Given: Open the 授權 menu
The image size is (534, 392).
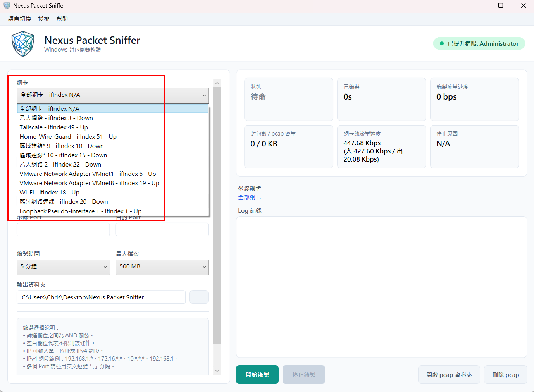Looking at the screenshot, I should (x=44, y=19).
